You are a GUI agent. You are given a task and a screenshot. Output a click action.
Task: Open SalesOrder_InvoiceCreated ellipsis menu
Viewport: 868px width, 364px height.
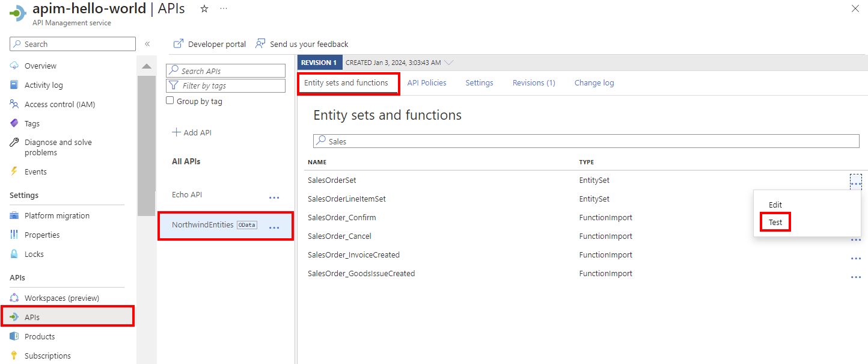click(856, 259)
